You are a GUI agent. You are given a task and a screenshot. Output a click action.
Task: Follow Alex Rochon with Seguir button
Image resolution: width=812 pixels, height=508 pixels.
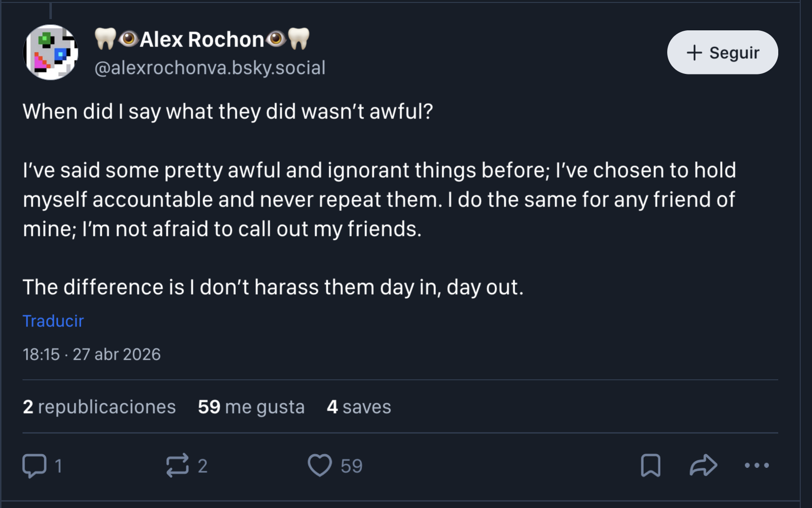[x=722, y=52]
